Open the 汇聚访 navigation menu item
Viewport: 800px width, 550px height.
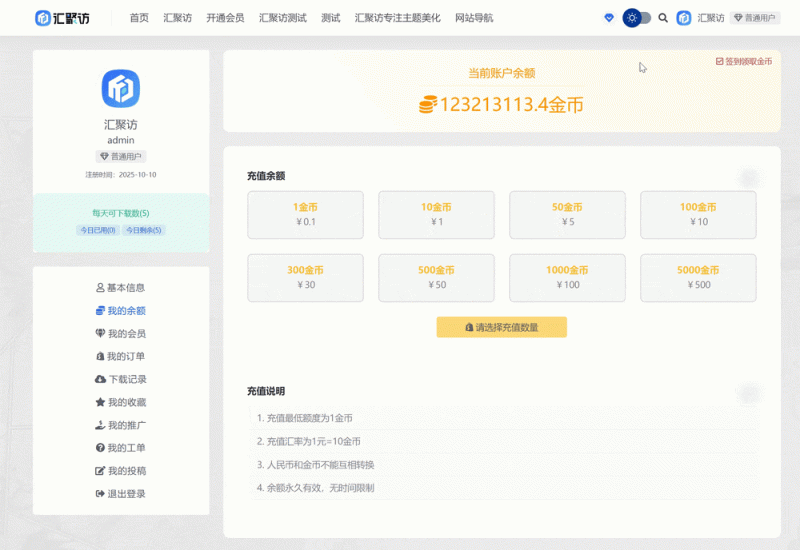[178, 18]
